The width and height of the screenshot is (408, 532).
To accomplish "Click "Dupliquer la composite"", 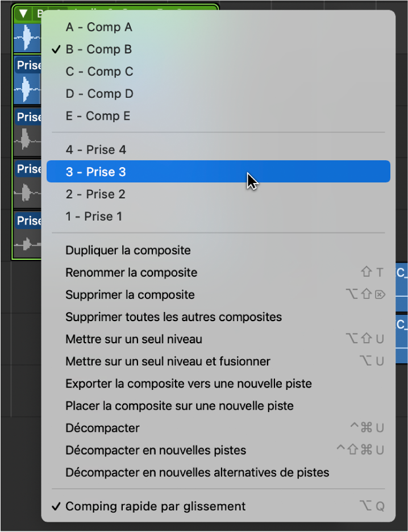I will 127,250.
